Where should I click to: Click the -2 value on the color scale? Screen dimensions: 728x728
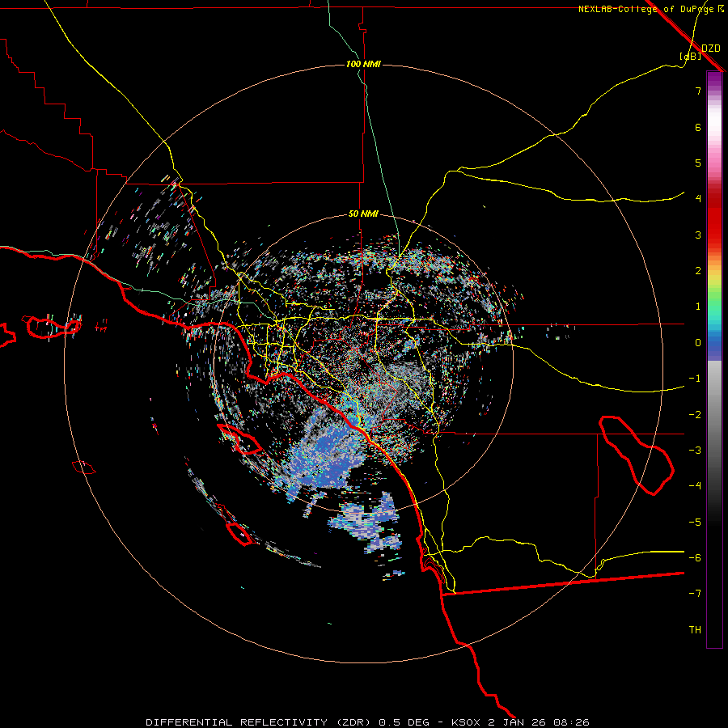pyautogui.click(x=695, y=415)
